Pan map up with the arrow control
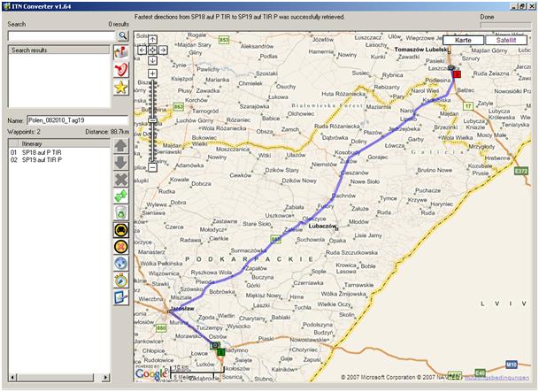The width and height of the screenshot is (539, 392). [152, 40]
